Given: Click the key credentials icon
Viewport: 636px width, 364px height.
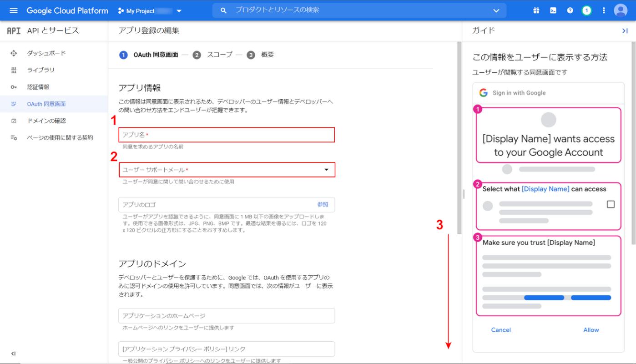Looking at the screenshot, I should 14,87.
